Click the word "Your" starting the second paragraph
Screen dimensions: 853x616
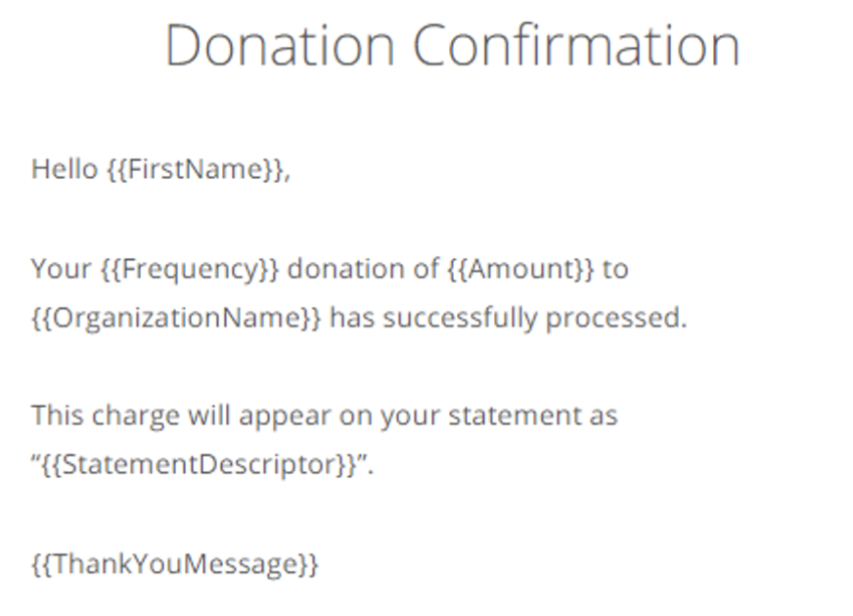click(61, 269)
